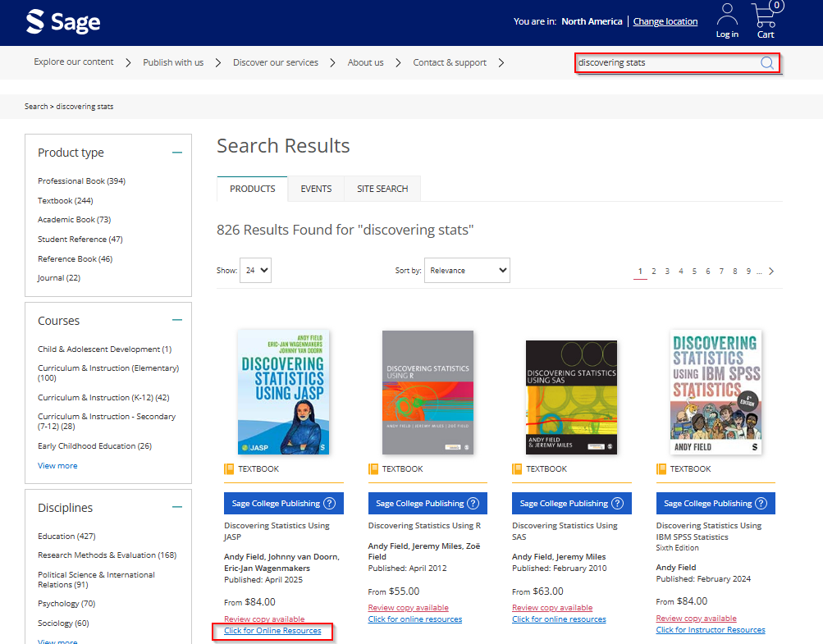This screenshot has height=644, width=823.
Task: Click textbook icon under Discovering Statistics Using SAS
Action: 517,468
